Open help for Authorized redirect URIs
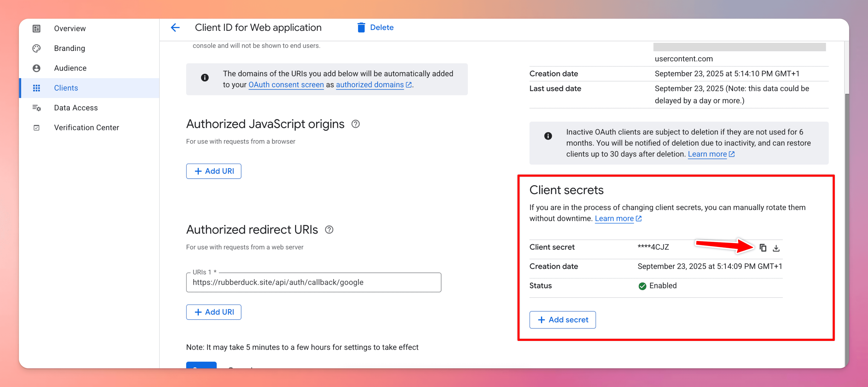Viewport: 868px width, 387px height. point(329,230)
